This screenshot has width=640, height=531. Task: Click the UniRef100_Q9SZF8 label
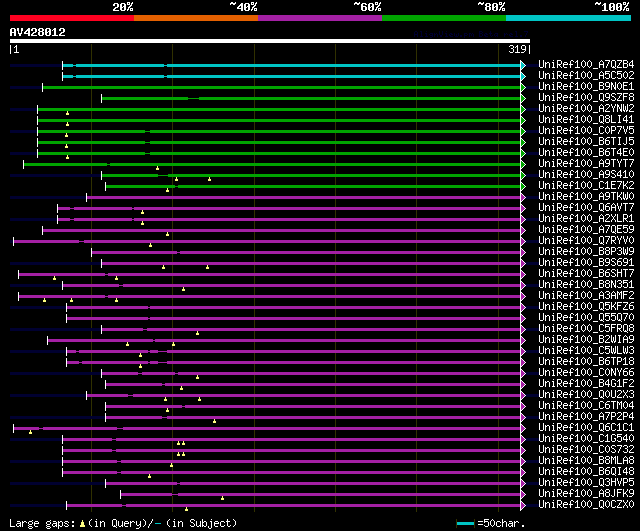point(586,98)
